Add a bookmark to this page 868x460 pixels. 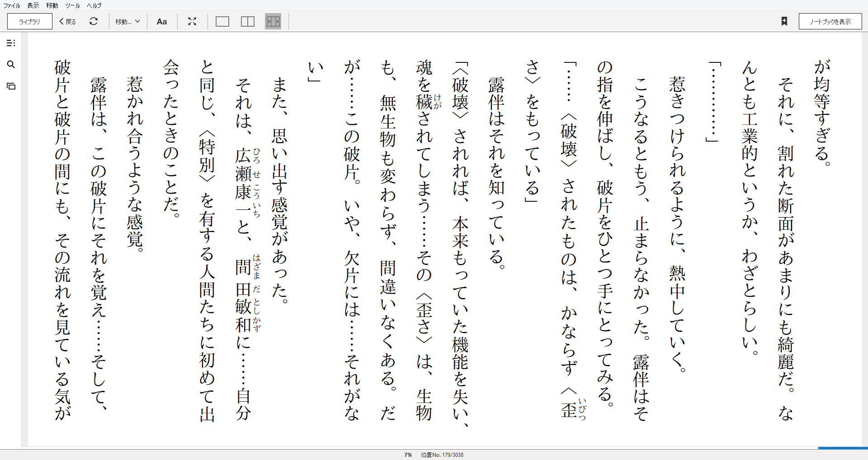point(784,21)
